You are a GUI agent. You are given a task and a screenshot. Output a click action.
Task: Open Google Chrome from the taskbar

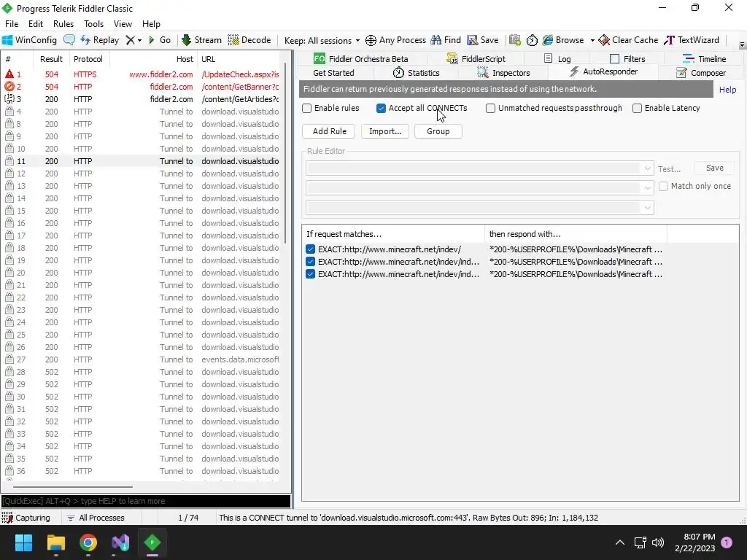pos(88,542)
